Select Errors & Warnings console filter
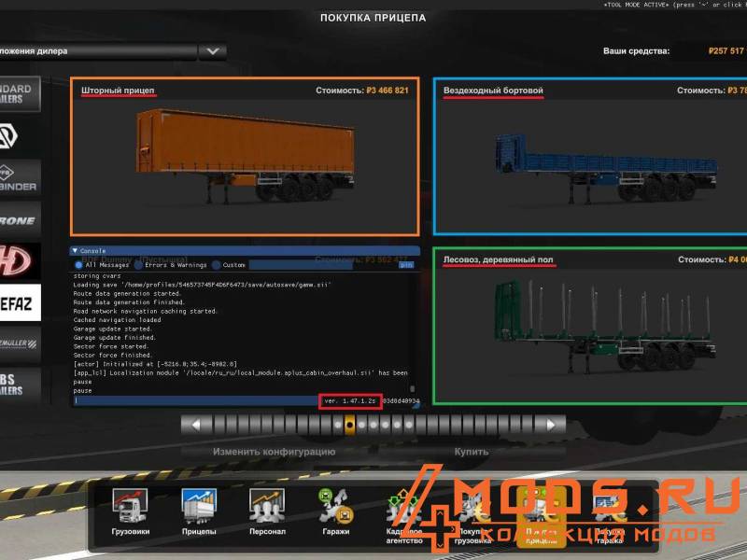The height and width of the screenshot is (560, 747). [x=138, y=265]
